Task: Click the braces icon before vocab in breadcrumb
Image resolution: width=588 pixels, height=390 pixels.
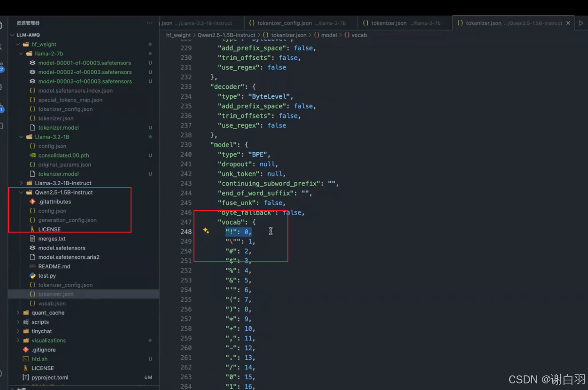Action: point(347,35)
